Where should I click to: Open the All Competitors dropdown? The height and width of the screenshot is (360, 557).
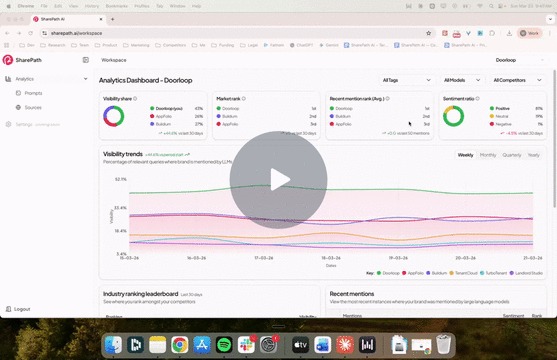[517, 80]
